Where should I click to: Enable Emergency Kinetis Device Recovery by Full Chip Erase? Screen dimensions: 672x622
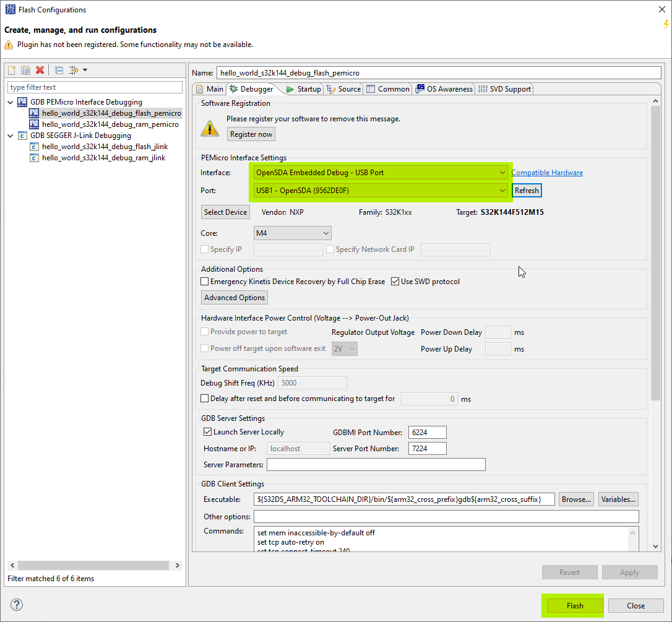pyautogui.click(x=204, y=281)
